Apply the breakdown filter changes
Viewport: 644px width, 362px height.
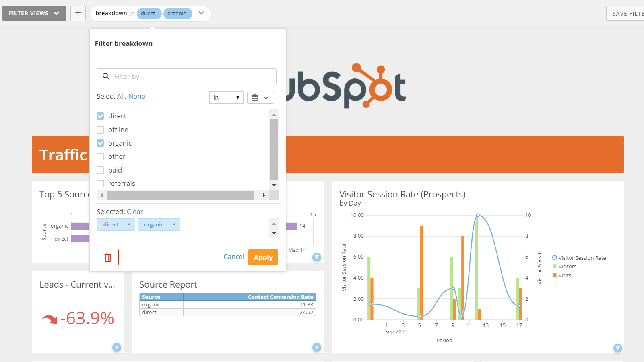pyautogui.click(x=263, y=257)
